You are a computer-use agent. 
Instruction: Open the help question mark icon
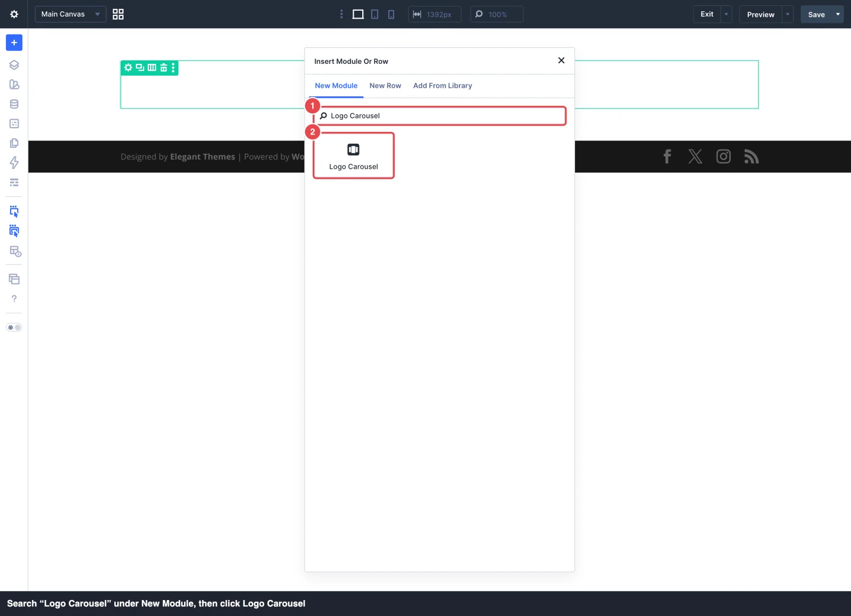14,299
